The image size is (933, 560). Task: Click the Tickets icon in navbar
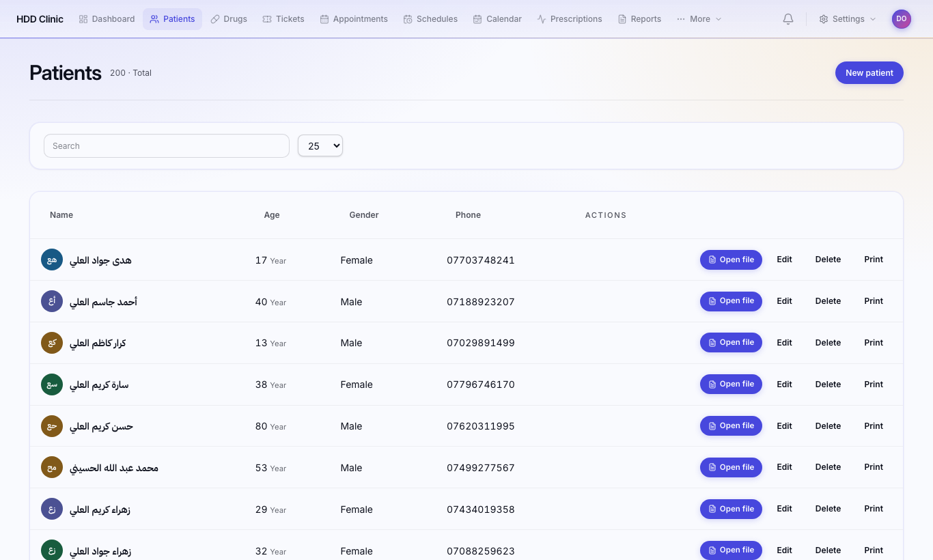pos(267,19)
